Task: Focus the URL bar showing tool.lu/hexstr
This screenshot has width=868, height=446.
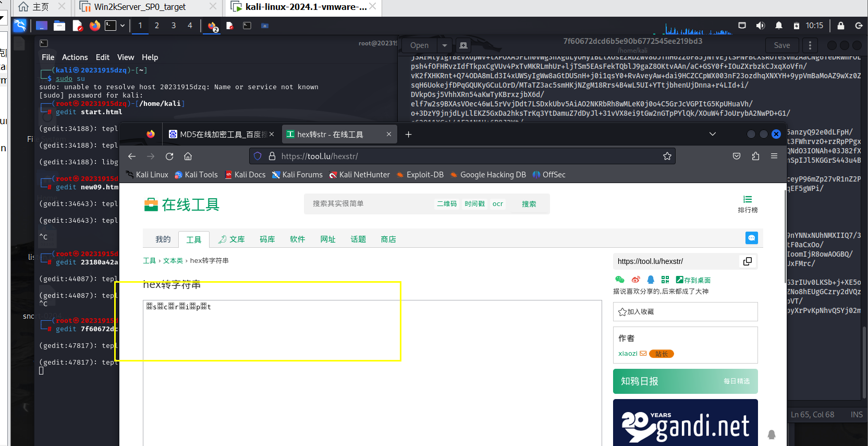Action: pos(463,156)
